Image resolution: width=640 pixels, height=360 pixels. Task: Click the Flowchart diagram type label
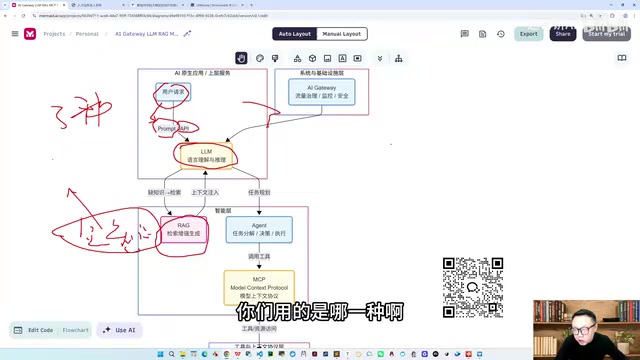[76, 330]
